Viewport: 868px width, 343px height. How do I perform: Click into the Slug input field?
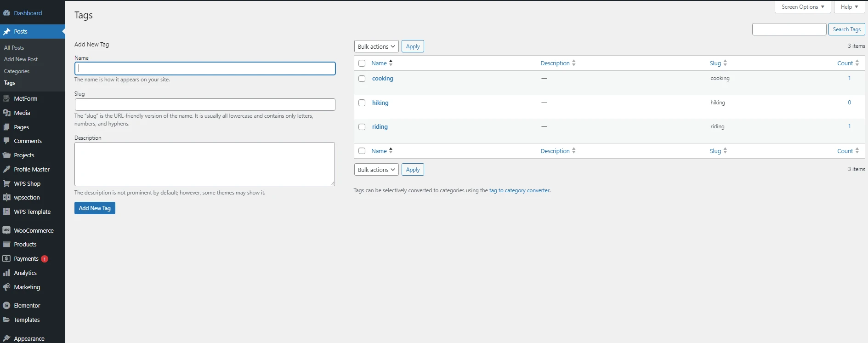(x=205, y=104)
